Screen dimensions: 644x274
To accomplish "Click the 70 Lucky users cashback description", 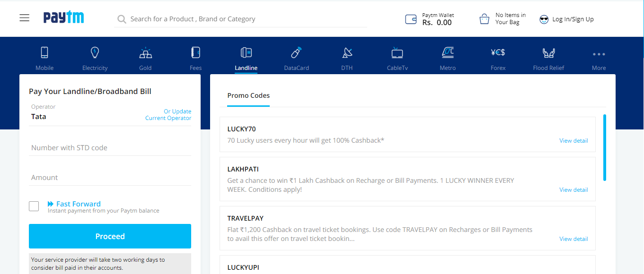I will [306, 140].
